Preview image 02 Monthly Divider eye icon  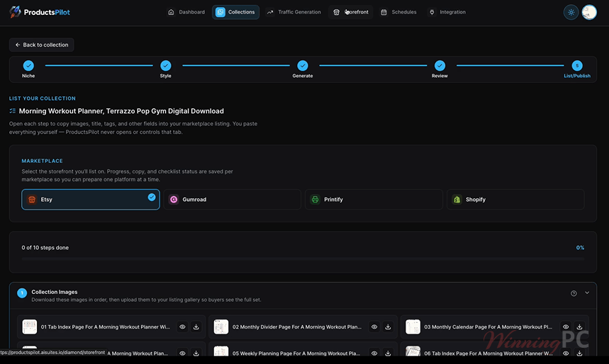[374, 326]
